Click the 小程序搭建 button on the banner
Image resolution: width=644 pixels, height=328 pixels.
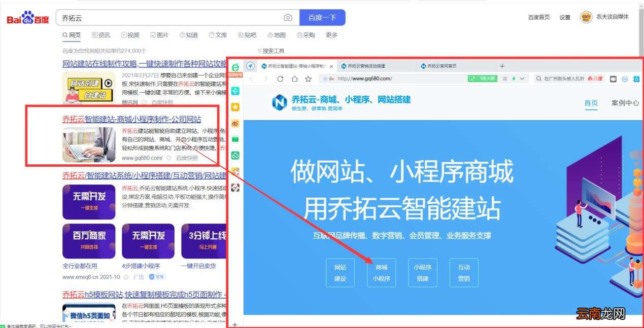point(423,273)
